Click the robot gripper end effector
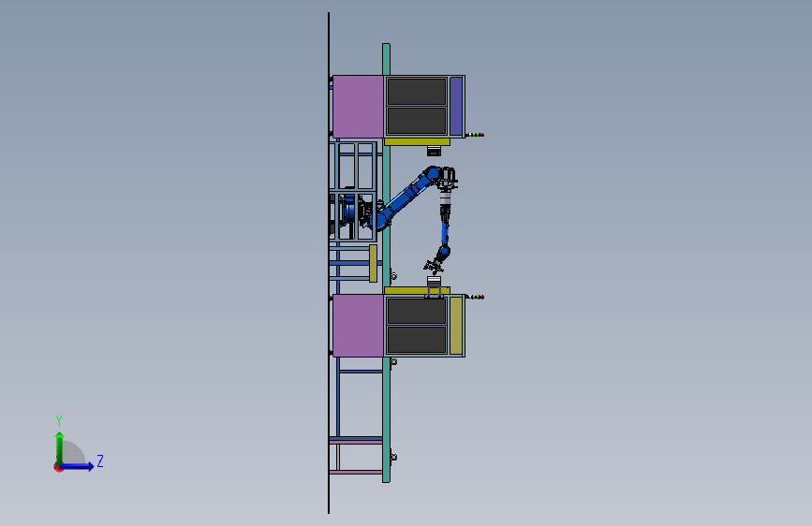 tap(434, 266)
